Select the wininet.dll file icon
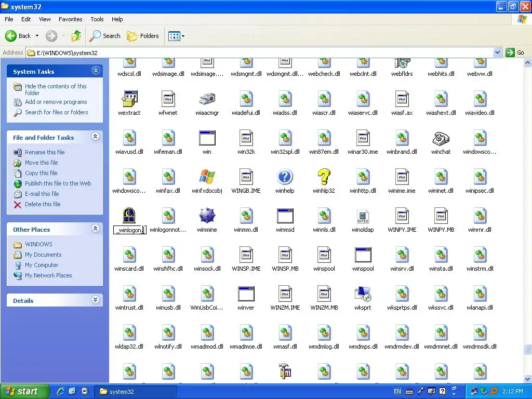This screenshot has height=399, width=532. [441, 177]
